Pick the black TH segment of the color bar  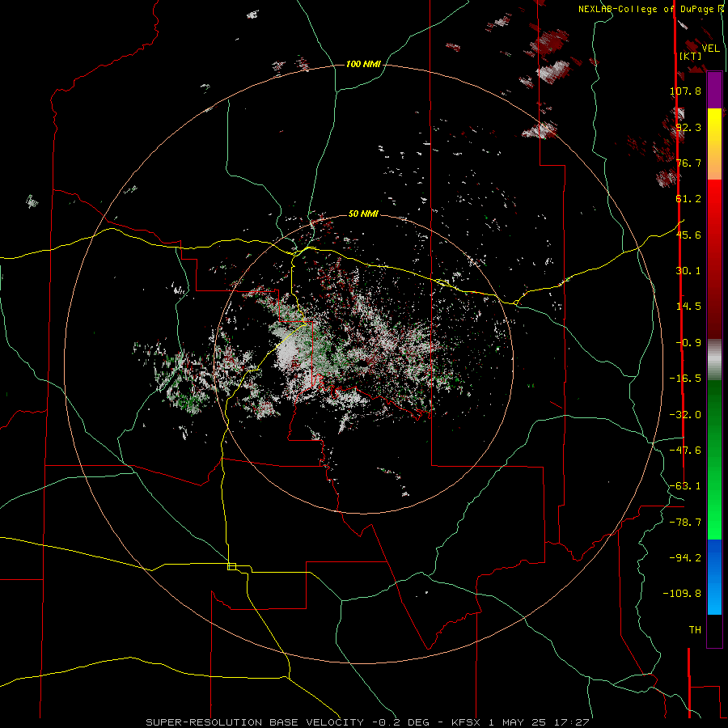click(x=714, y=631)
